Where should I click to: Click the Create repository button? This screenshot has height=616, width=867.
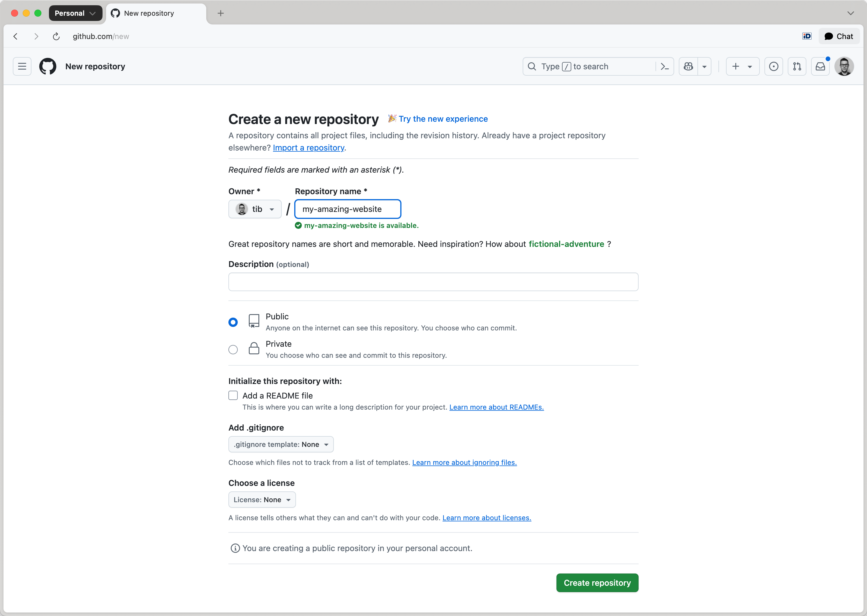click(597, 583)
